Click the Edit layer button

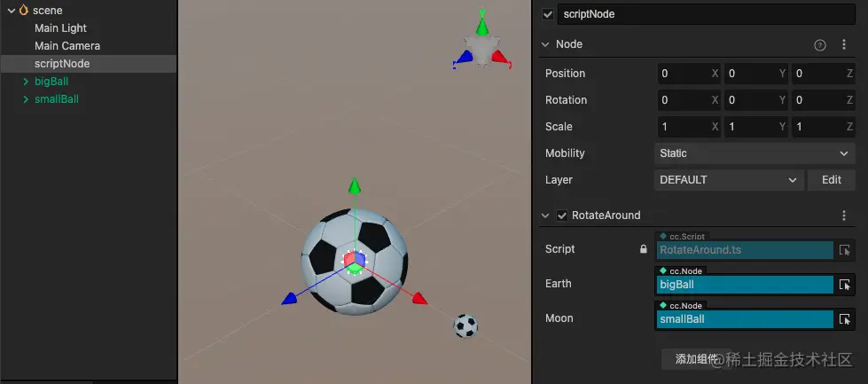(x=832, y=180)
